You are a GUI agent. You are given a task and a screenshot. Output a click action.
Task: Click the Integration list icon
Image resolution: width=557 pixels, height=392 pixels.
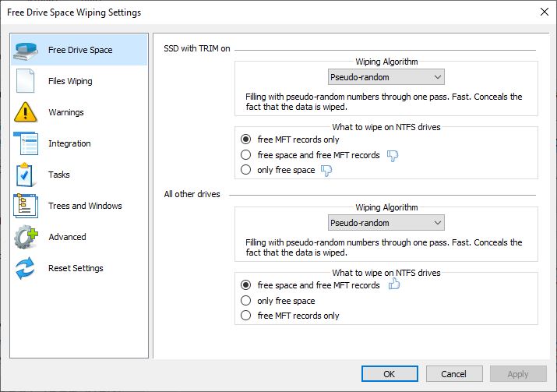point(26,143)
